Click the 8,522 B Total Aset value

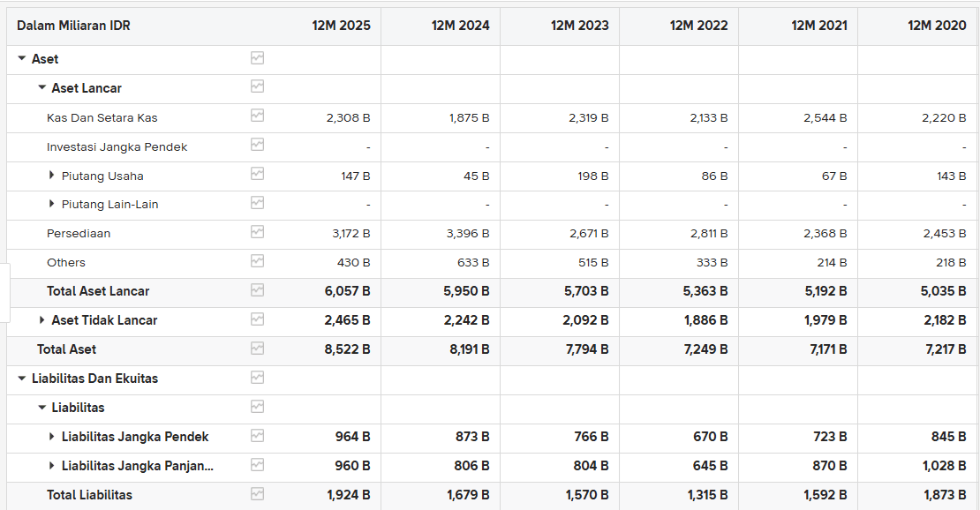coord(348,349)
